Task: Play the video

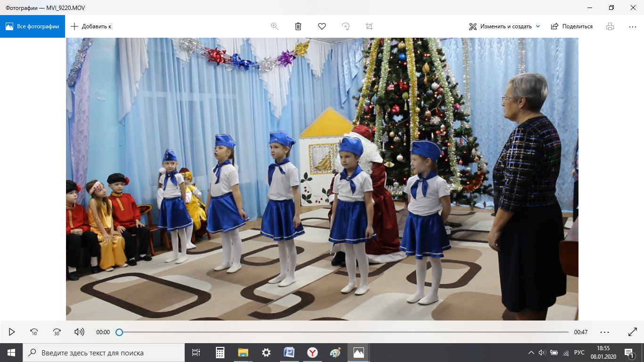Action: pos(12,332)
